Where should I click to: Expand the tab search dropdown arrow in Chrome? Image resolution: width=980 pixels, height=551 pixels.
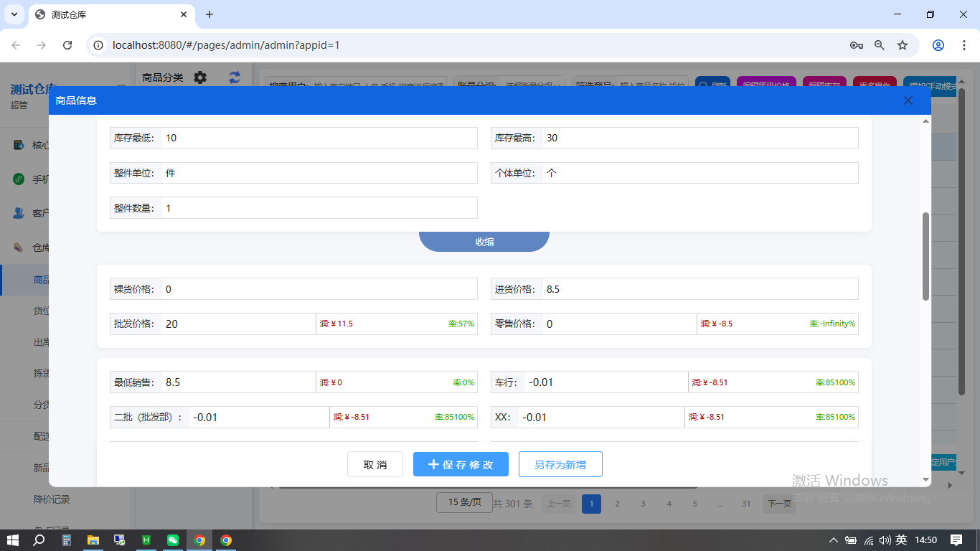pyautogui.click(x=14, y=14)
